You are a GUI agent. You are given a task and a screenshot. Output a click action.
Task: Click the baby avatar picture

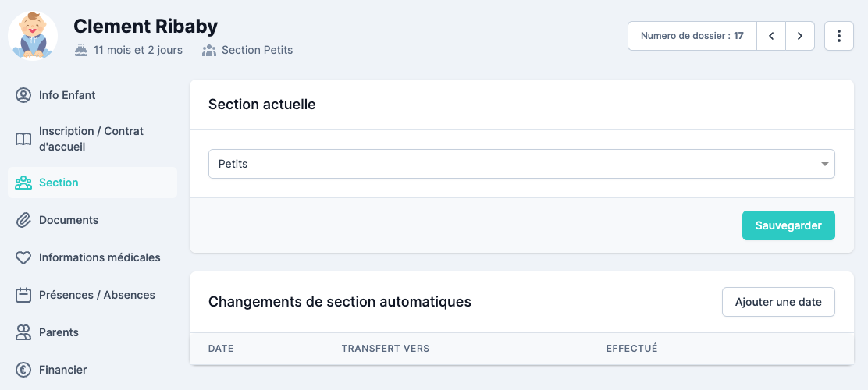33,35
